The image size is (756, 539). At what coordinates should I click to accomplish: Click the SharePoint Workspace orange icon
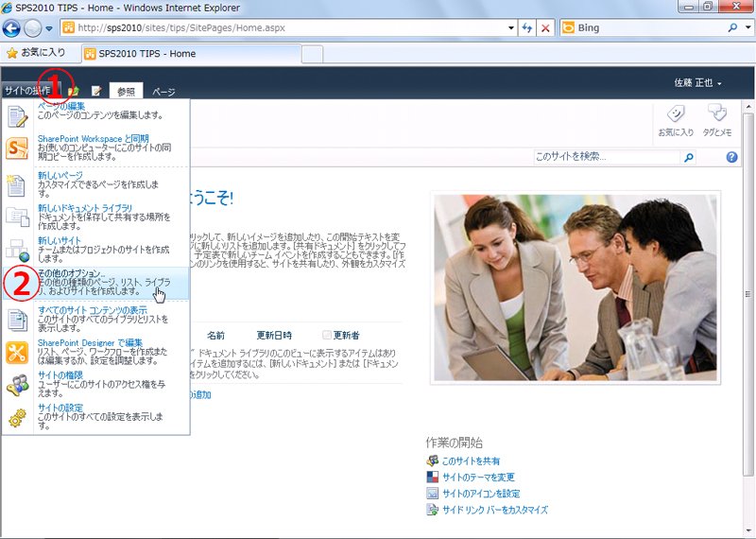(17, 148)
